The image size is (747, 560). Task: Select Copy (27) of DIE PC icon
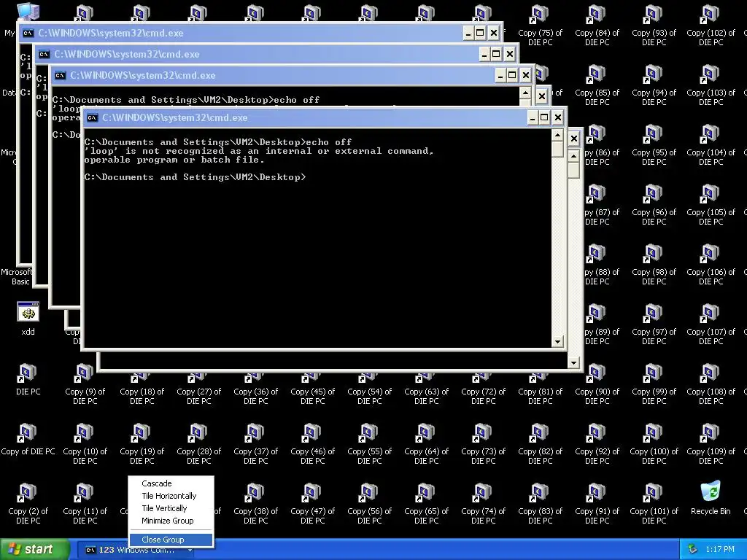[198, 389]
